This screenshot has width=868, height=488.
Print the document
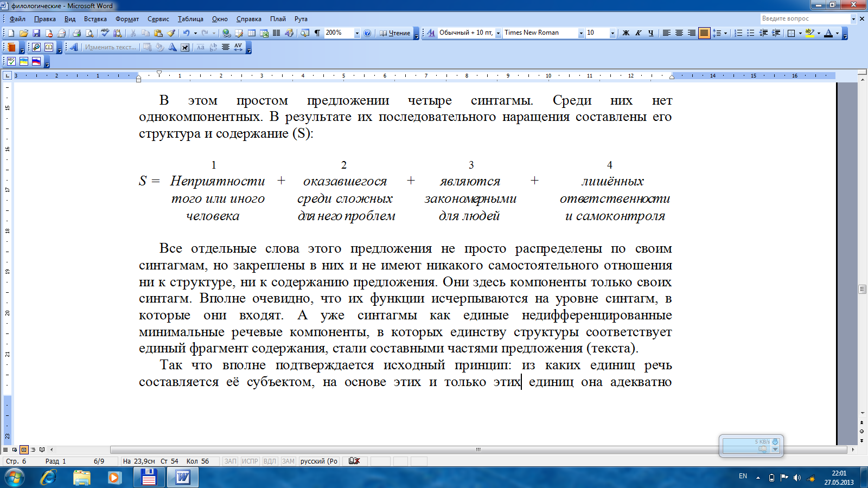click(76, 33)
